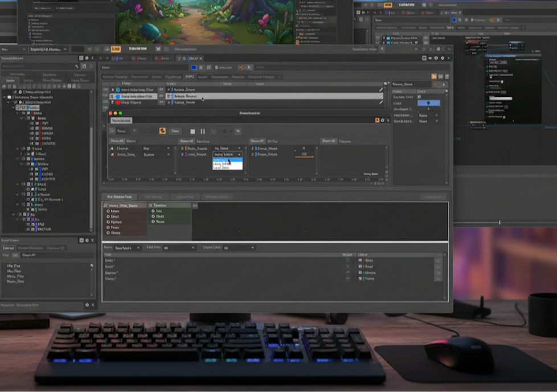The width and height of the screenshot is (557, 392).
Task: Click the pencil edit icon on the selected track row
Action: [379, 96]
